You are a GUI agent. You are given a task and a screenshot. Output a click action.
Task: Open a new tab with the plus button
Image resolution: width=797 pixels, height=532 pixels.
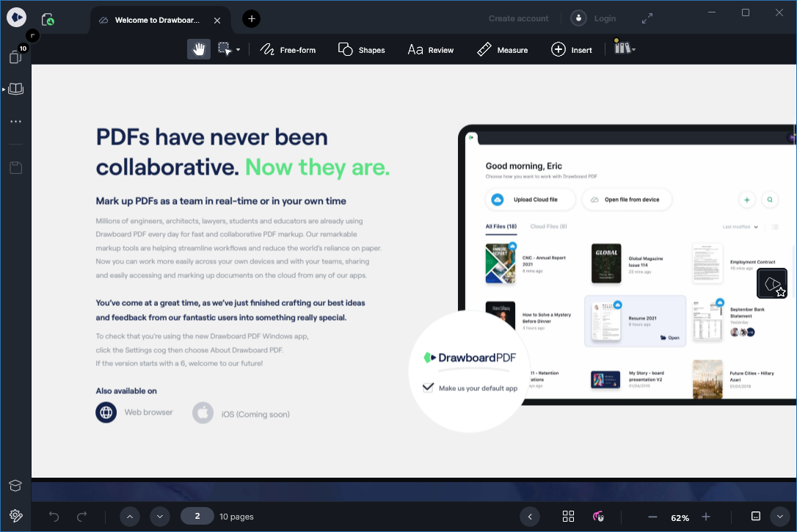[251, 19]
